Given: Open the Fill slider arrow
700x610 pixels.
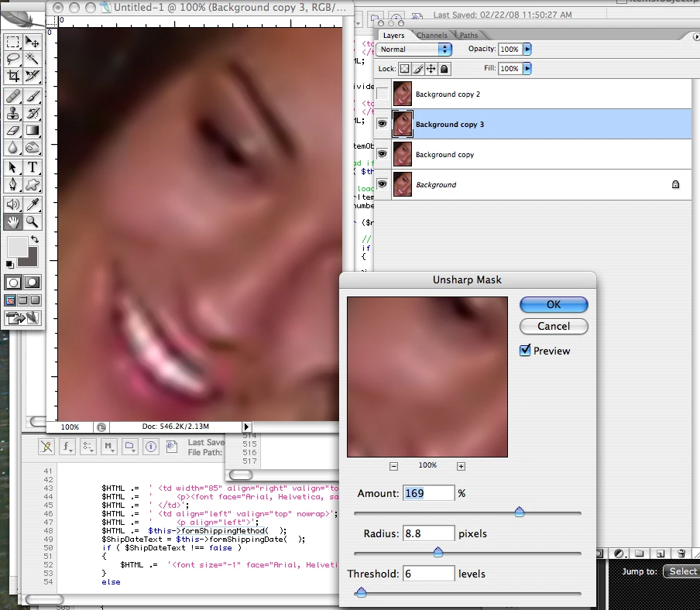Looking at the screenshot, I should (x=527, y=68).
